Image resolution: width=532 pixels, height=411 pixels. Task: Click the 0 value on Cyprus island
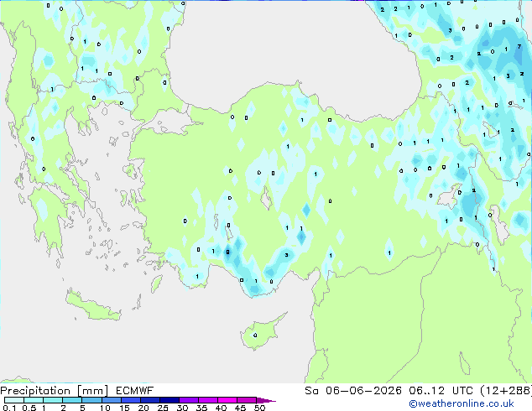click(255, 336)
